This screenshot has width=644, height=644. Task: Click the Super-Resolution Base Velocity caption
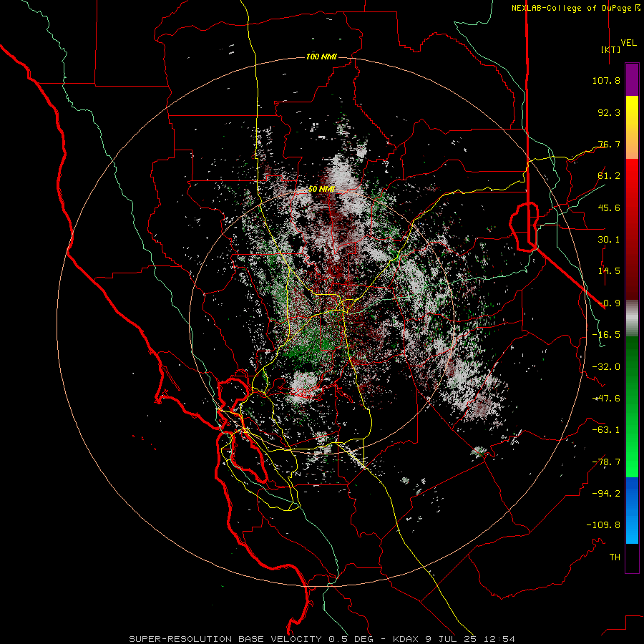pos(321,639)
